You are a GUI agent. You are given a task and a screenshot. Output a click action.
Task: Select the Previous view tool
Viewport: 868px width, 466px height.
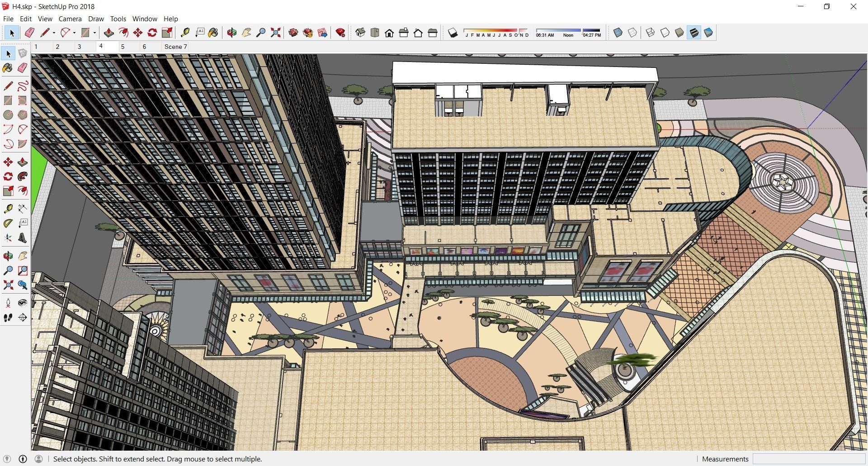22,285
